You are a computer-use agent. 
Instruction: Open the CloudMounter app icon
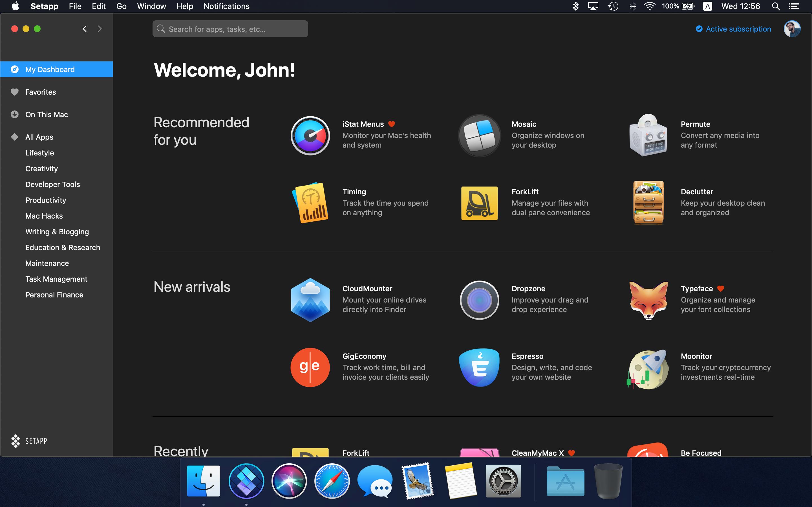(x=310, y=300)
